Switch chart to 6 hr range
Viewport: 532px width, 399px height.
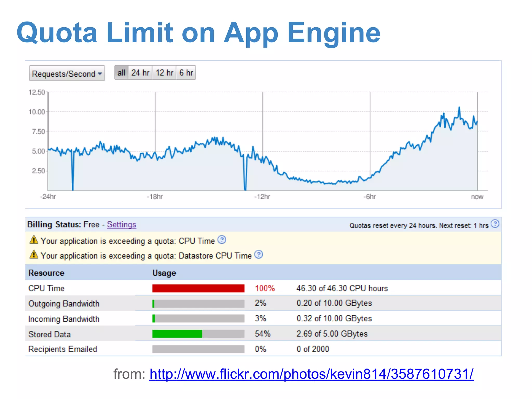click(x=186, y=73)
